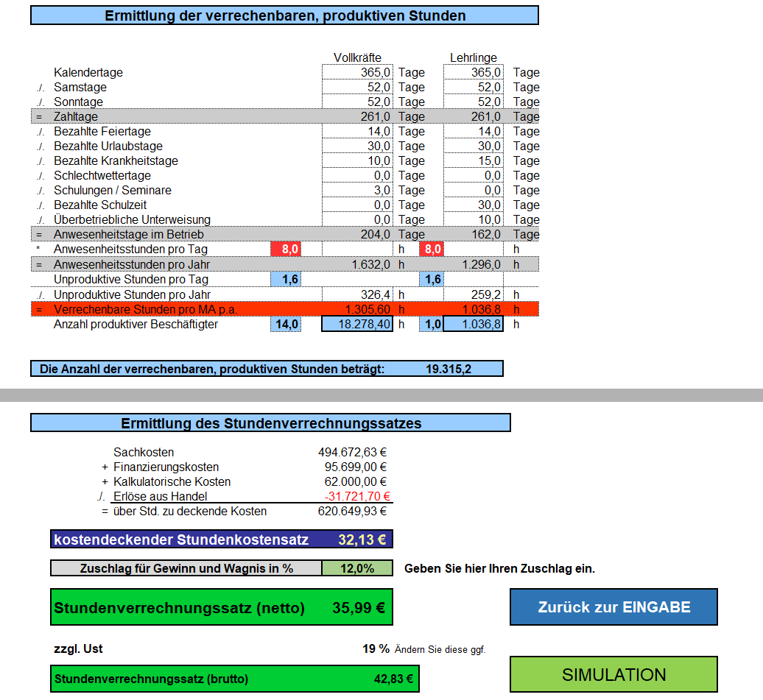The width and height of the screenshot is (763, 700).
Task: Click the Sachkosten amount 494.672,63 €
Action: (x=352, y=452)
